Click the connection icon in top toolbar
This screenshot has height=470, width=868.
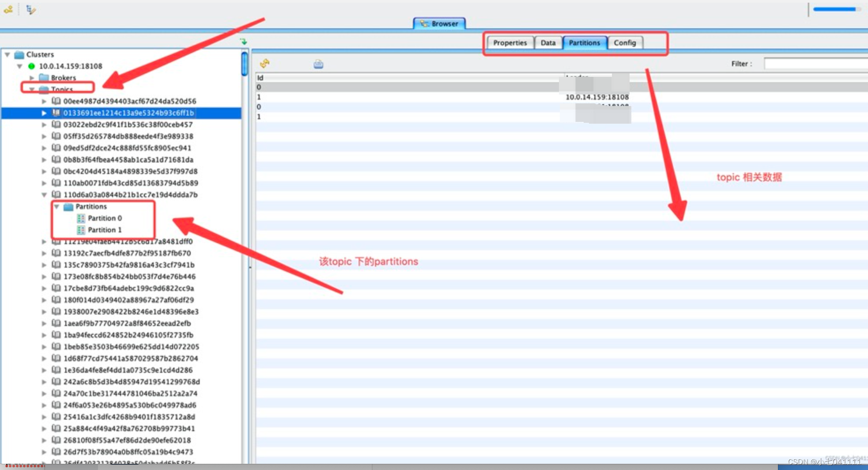pos(8,9)
